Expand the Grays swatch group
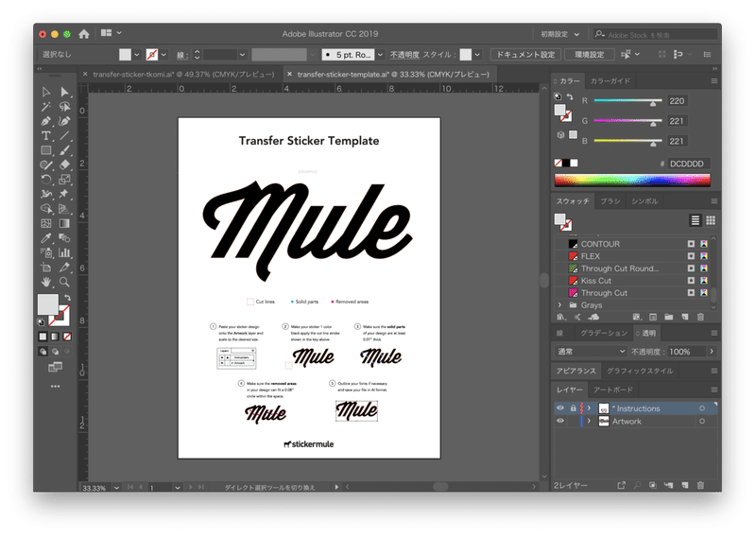Viewport: 756px width, 537px height. (x=559, y=305)
